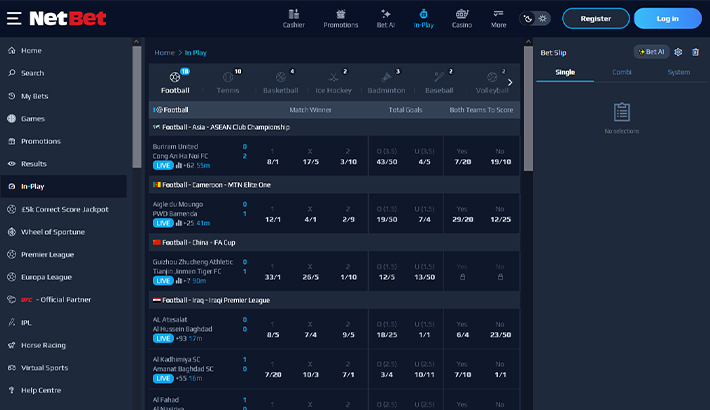Image resolution: width=710 pixels, height=410 pixels.
Task: Open Wheel of Sportune
Action: (x=64, y=232)
